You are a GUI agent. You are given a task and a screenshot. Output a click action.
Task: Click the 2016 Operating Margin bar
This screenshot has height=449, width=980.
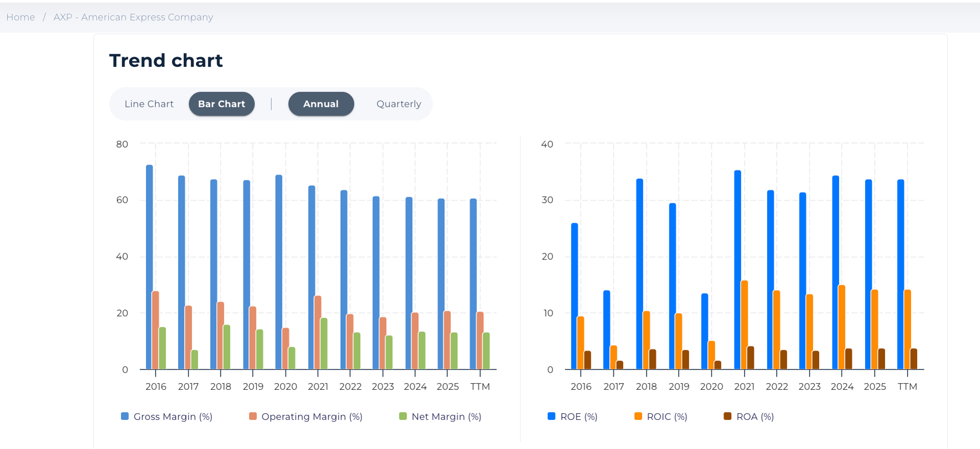point(156,329)
